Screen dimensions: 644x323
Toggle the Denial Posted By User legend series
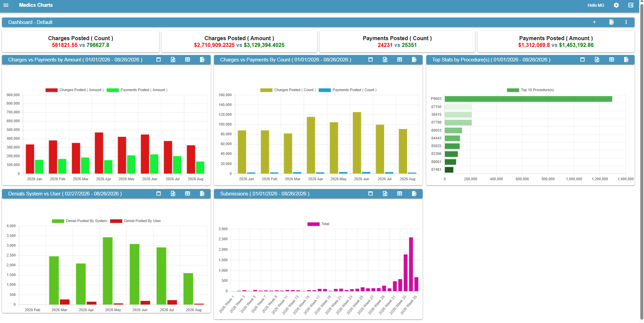[135, 221]
